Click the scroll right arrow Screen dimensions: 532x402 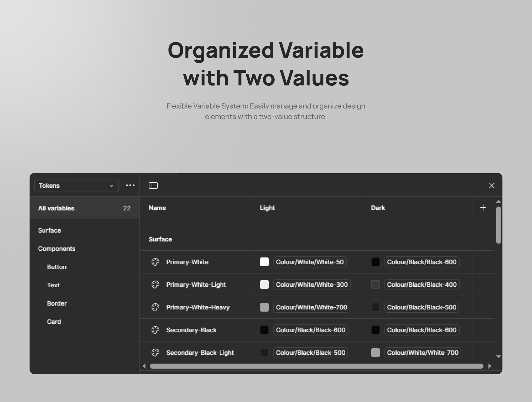(x=489, y=366)
